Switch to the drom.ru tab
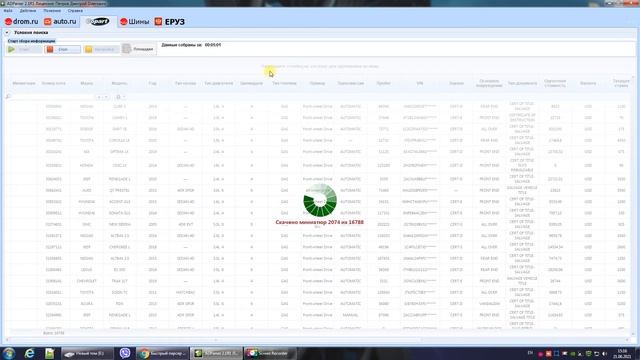Image resolution: width=640 pixels, height=360 pixels. coord(21,22)
